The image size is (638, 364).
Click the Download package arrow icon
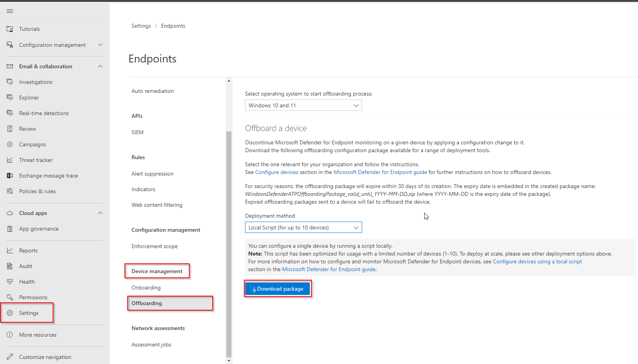pyautogui.click(x=254, y=289)
